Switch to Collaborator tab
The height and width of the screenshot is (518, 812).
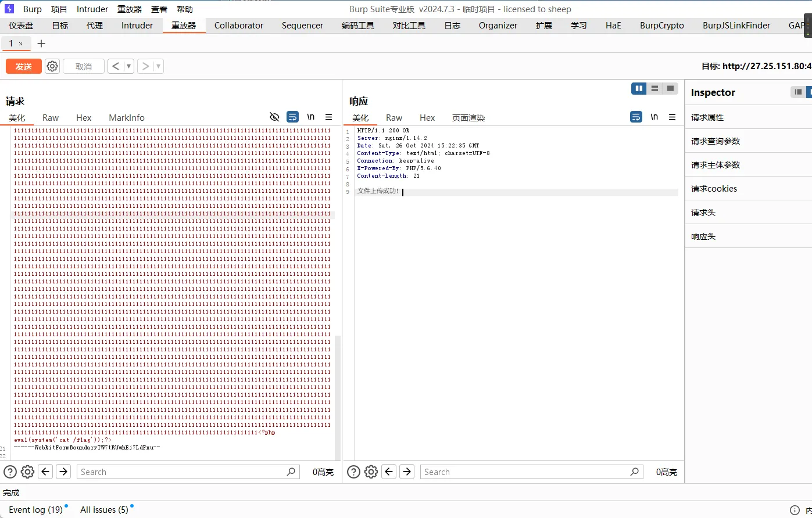point(239,26)
